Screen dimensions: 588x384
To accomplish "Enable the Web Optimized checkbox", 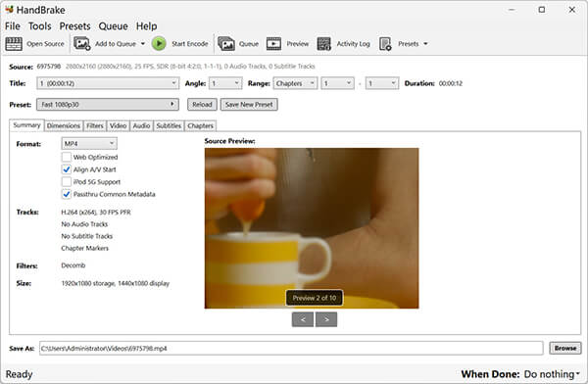I will click(x=67, y=157).
